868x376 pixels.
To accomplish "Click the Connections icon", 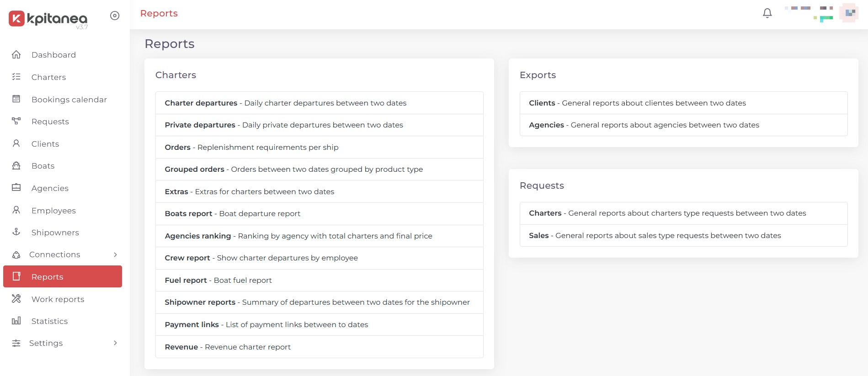I will pos(16,254).
